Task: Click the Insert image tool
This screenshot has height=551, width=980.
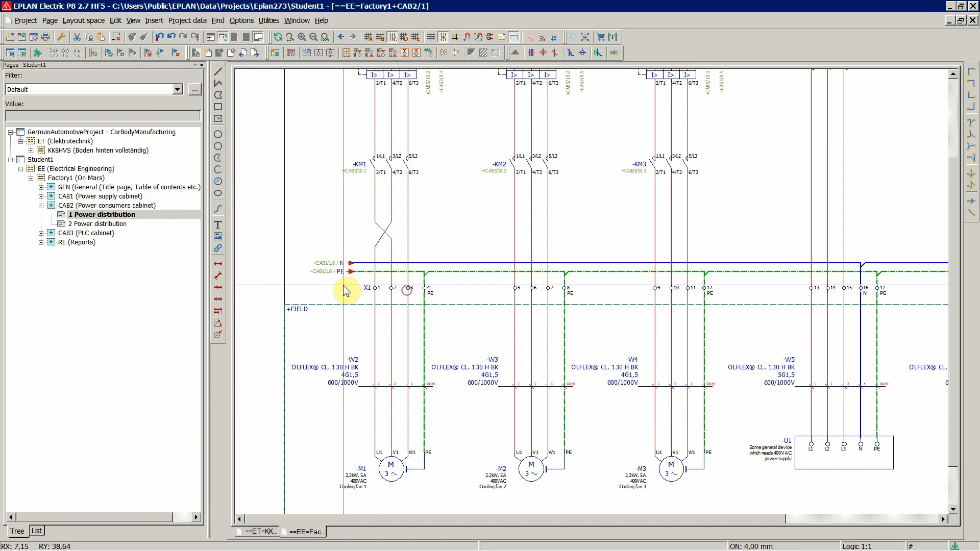Action: 218,236
